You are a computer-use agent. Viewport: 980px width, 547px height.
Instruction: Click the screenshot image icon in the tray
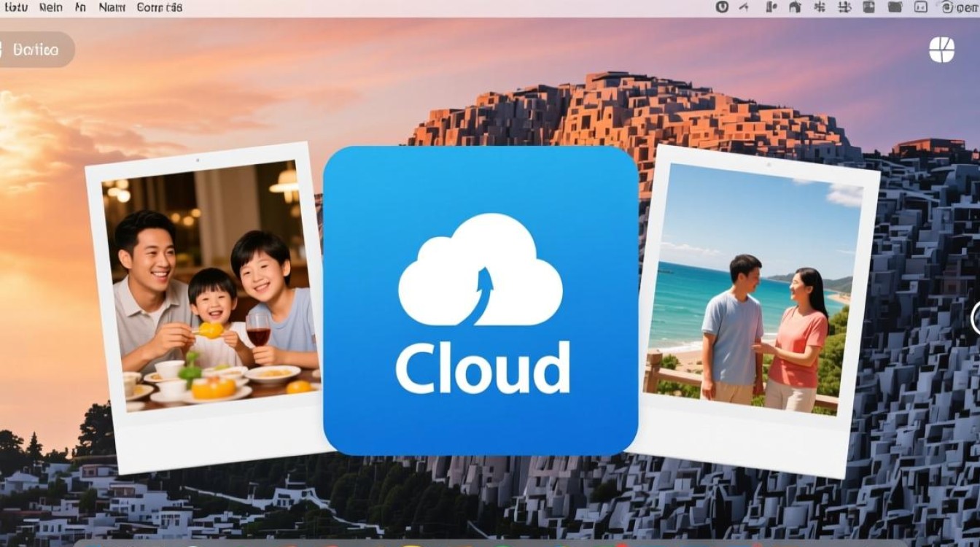tap(868, 7)
